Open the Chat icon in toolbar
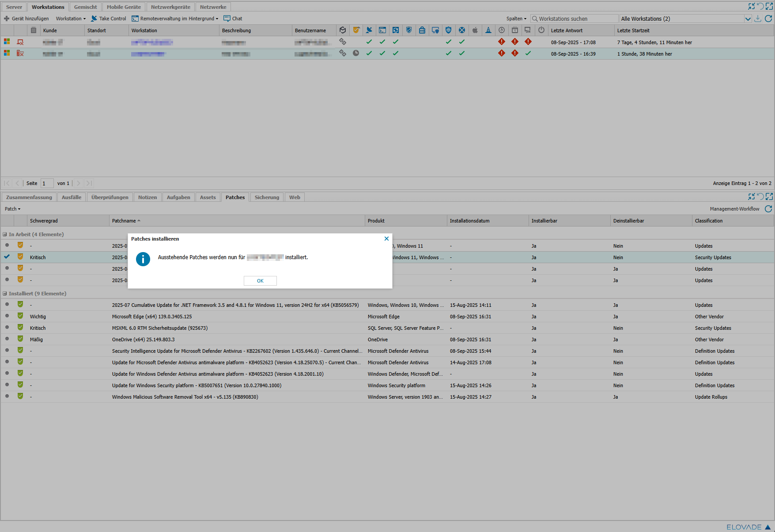Viewport: 775px width, 532px height. (227, 19)
